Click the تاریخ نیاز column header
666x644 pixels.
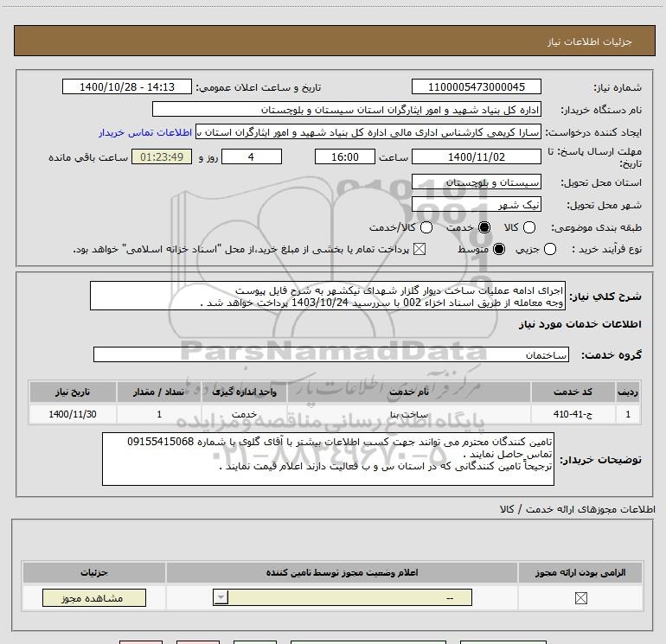(x=73, y=392)
